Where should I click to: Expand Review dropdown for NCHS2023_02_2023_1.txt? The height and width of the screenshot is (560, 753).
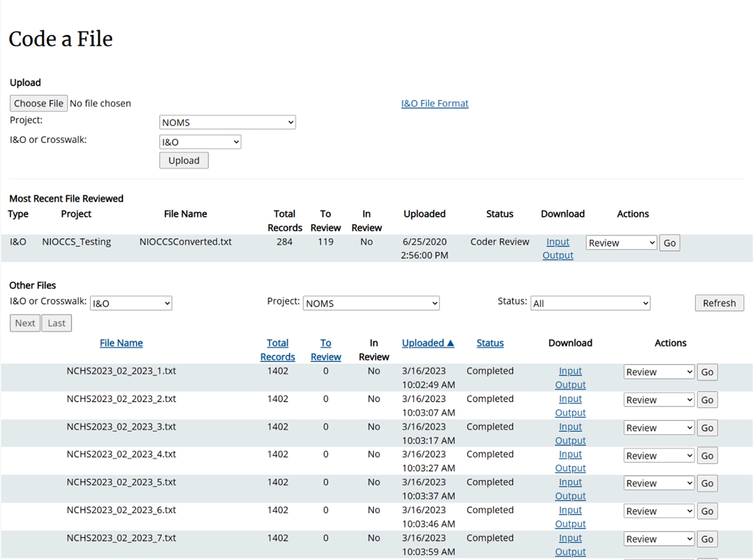(x=659, y=372)
